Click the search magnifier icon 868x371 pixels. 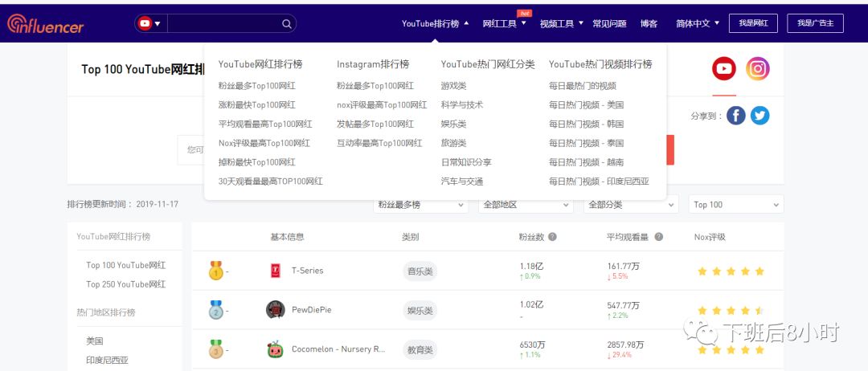[x=287, y=24]
